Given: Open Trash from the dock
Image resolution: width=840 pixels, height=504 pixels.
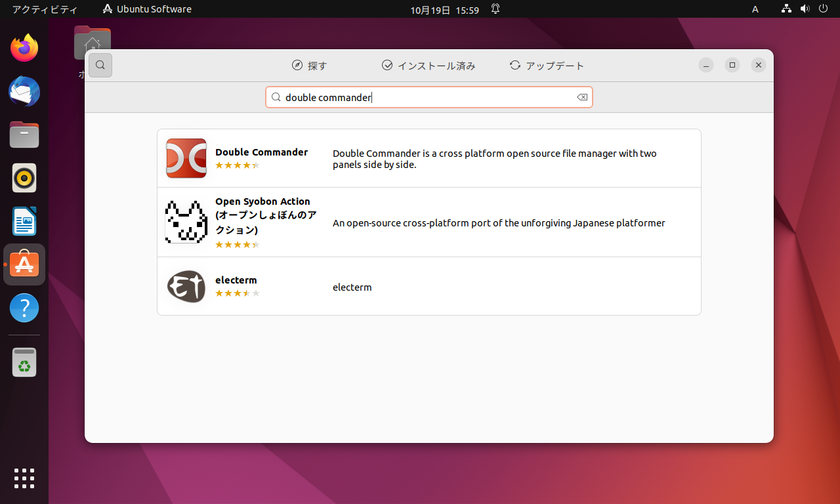Looking at the screenshot, I should pos(24,362).
